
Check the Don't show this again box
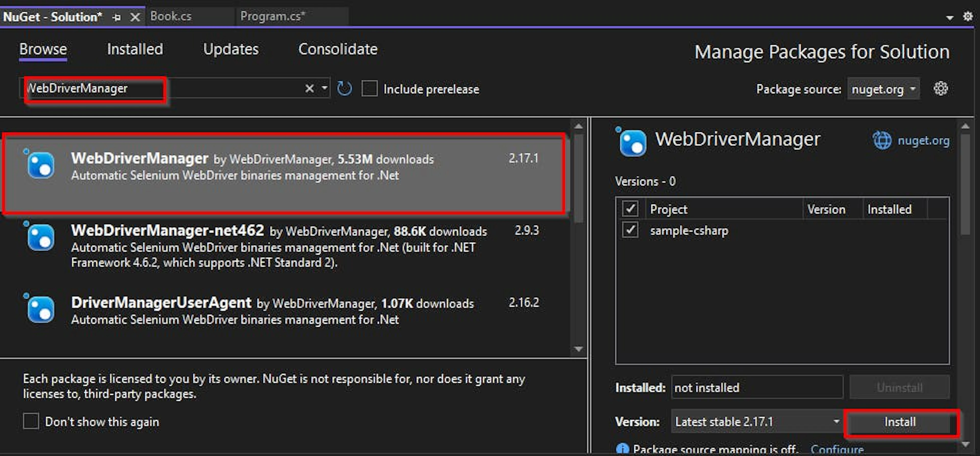(31, 421)
